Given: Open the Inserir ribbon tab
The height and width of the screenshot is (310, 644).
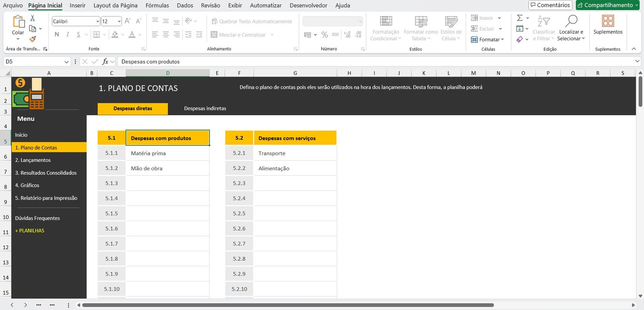Looking at the screenshot, I should (78, 5).
